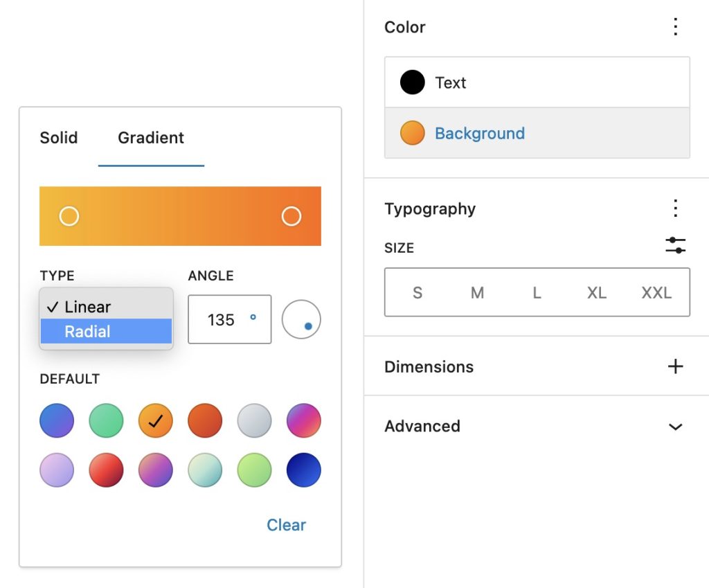Select the S font size
The height and width of the screenshot is (588, 709).
coord(417,292)
